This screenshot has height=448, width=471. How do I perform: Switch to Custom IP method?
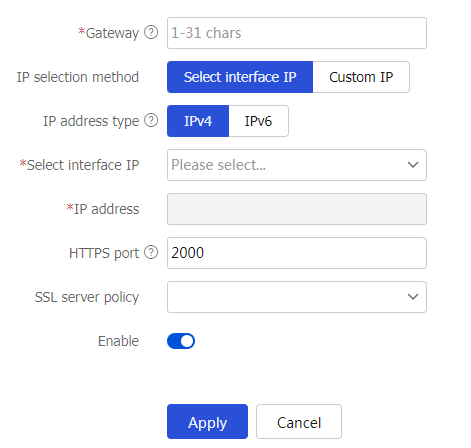361,77
